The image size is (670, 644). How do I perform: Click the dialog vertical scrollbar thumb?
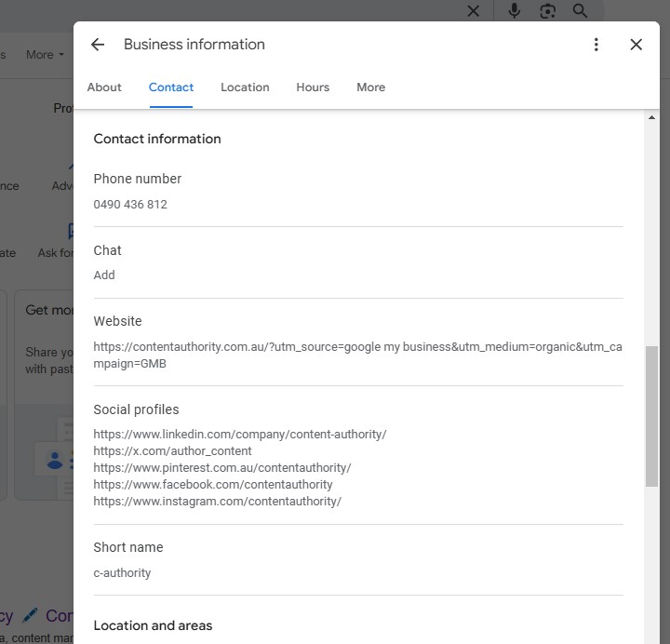tap(651, 416)
